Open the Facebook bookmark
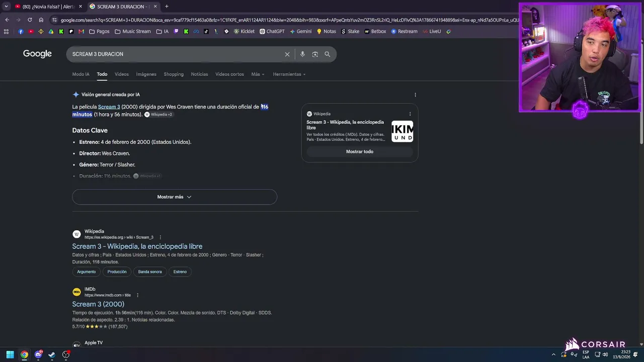The width and height of the screenshot is (644, 362). (x=21, y=31)
